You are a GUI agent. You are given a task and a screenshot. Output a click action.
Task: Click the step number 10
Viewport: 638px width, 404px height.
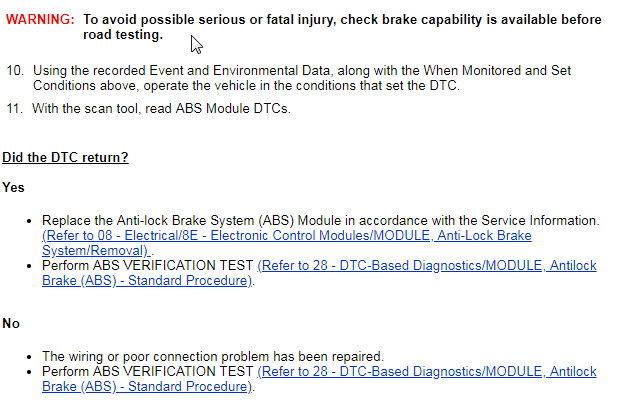(x=15, y=71)
